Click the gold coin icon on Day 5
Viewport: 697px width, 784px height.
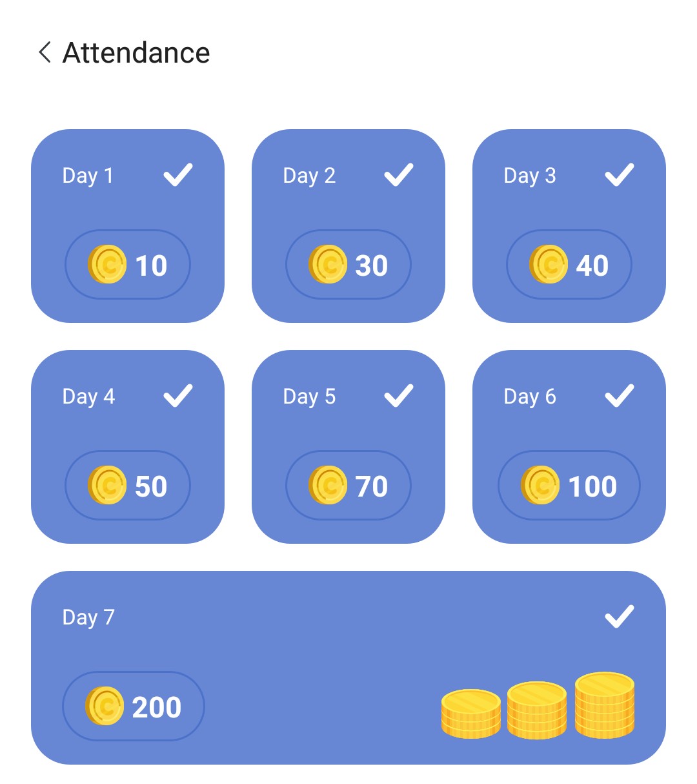click(x=328, y=486)
